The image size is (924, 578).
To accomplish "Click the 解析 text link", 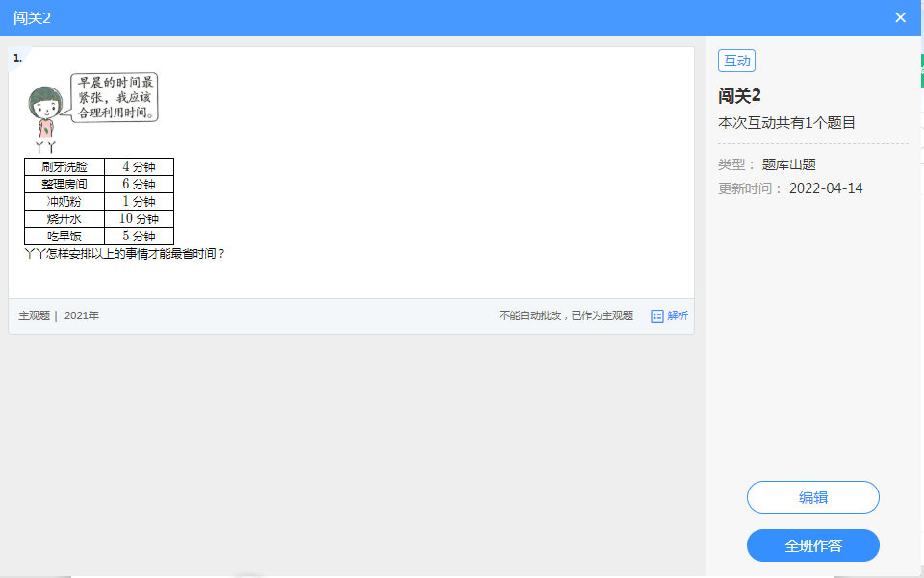I will pyautogui.click(x=678, y=315).
